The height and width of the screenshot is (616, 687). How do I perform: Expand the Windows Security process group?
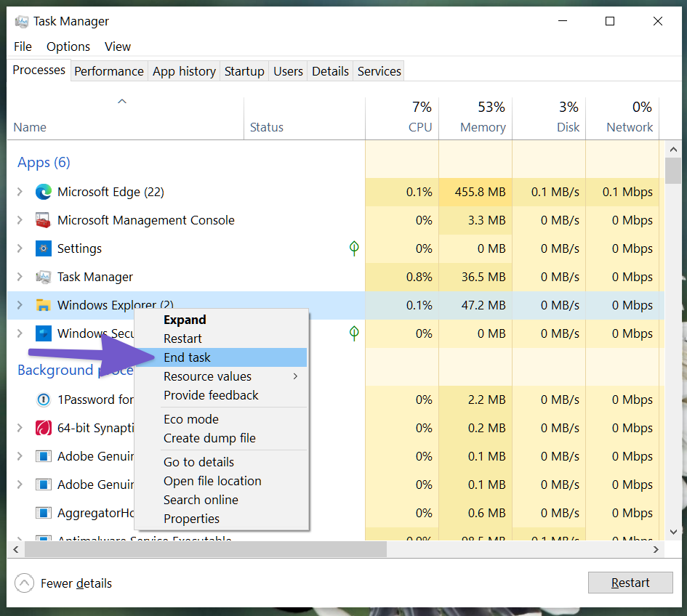coord(20,333)
